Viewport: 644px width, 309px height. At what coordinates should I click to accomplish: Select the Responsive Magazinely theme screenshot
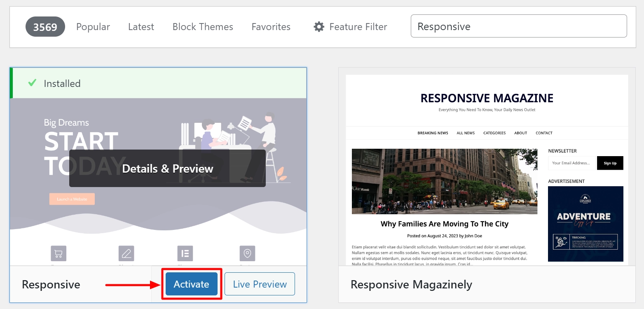tap(487, 170)
